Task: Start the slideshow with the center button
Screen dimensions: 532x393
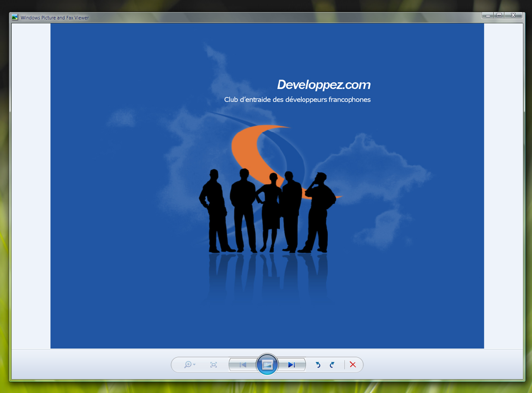Action: coord(267,365)
